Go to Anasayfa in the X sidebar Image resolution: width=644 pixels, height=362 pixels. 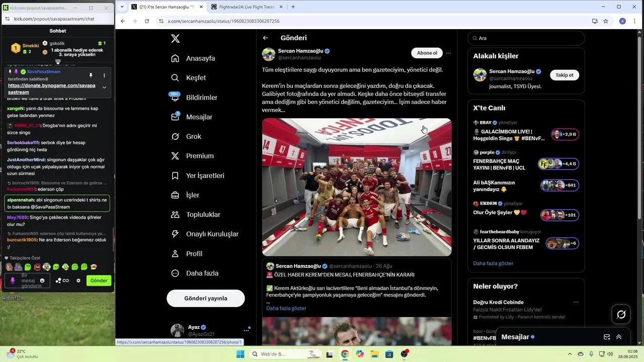point(193,58)
